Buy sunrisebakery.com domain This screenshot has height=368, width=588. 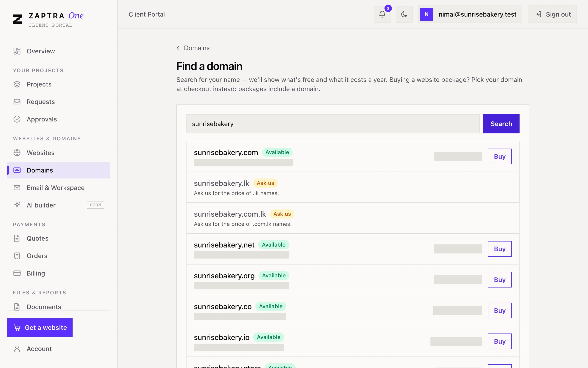click(500, 156)
